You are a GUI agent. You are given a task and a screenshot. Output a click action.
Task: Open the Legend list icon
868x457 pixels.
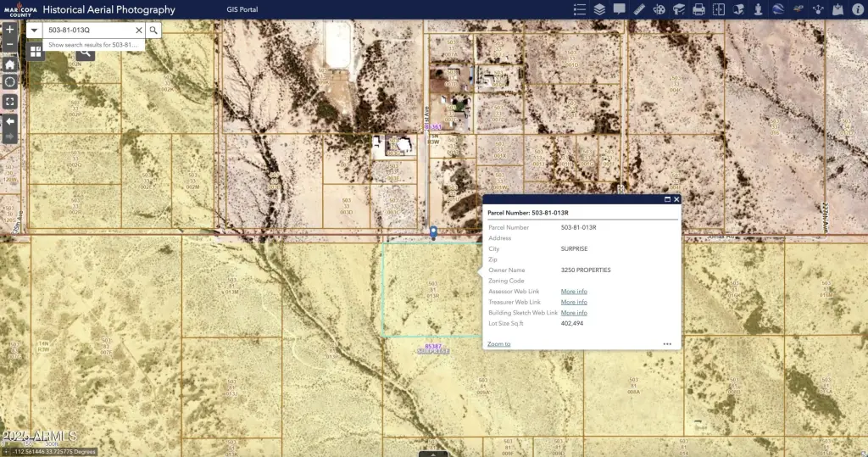pyautogui.click(x=580, y=9)
